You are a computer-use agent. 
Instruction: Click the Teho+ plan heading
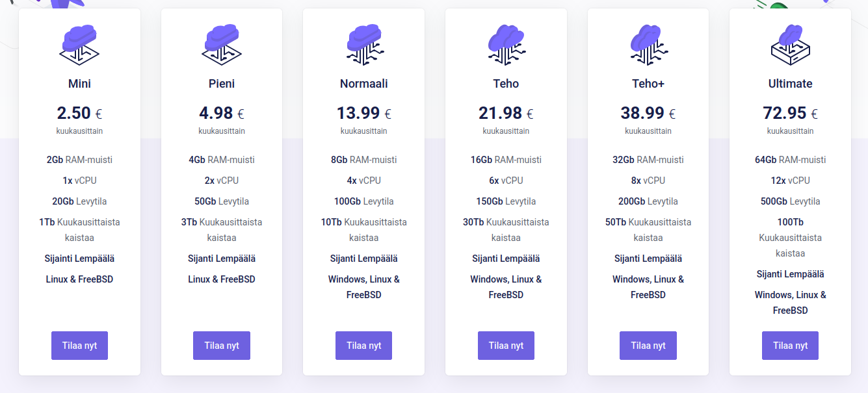click(648, 84)
